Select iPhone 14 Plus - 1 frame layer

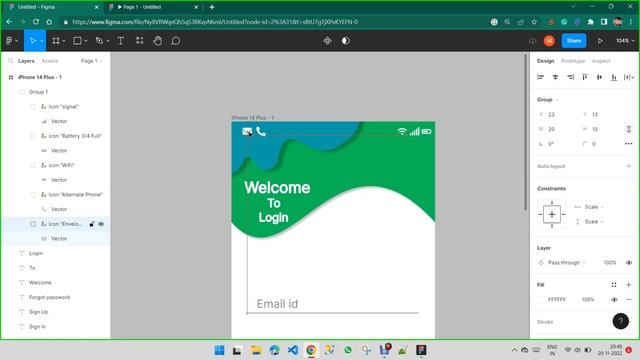(40, 77)
